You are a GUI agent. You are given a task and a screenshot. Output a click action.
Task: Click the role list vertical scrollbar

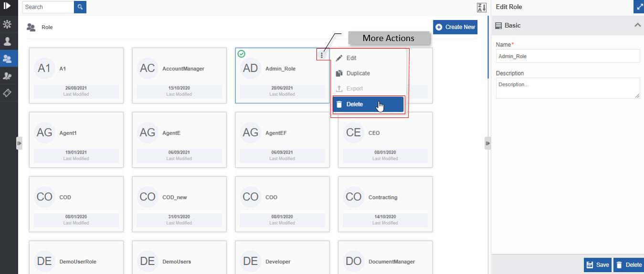(x=488, y=48)
